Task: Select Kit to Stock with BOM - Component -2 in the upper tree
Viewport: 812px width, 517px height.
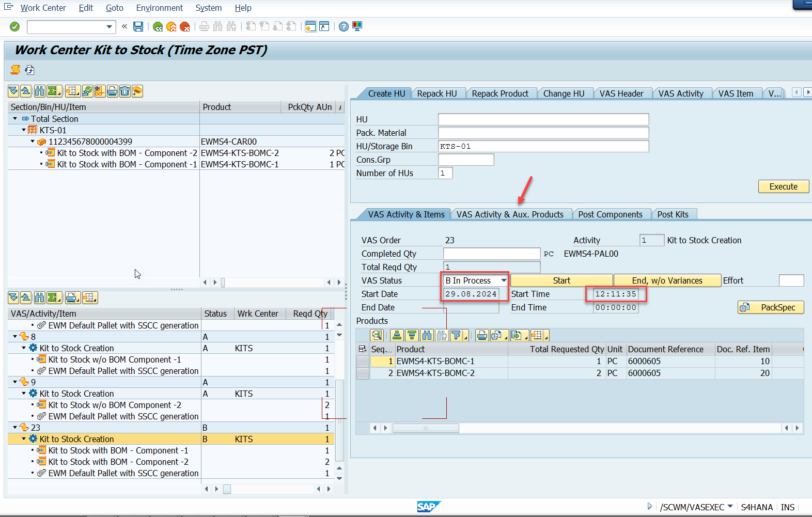Action: (x=127, y=153)
